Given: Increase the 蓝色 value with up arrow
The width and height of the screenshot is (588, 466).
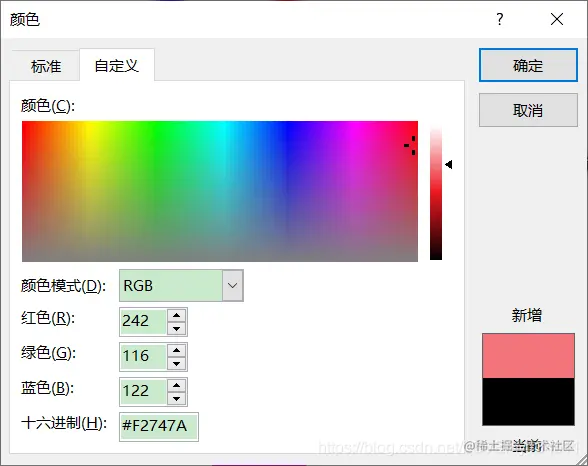Looking at the screenshot, I should pyautogui.click(x=177, y=385).
